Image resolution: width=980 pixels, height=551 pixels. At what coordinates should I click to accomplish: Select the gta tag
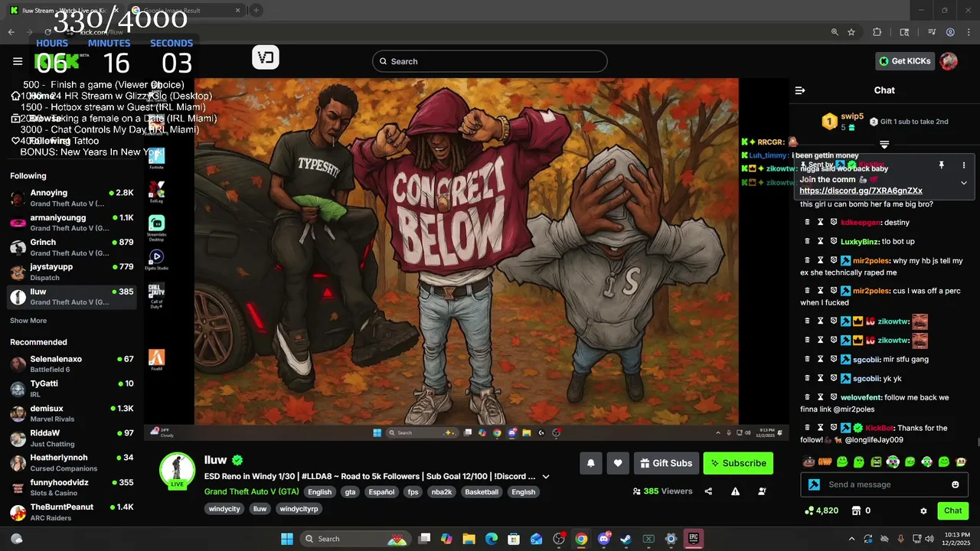350,492
